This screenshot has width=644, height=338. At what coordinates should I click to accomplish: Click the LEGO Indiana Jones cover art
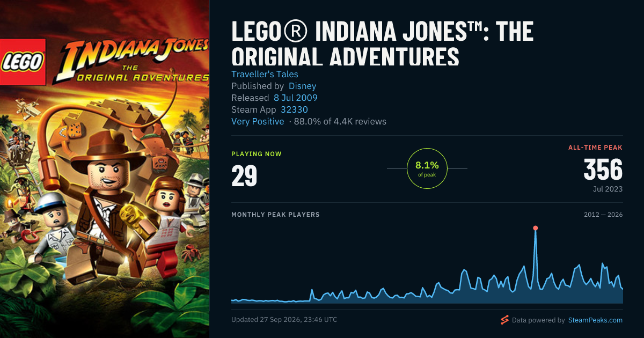pos(105,169)
